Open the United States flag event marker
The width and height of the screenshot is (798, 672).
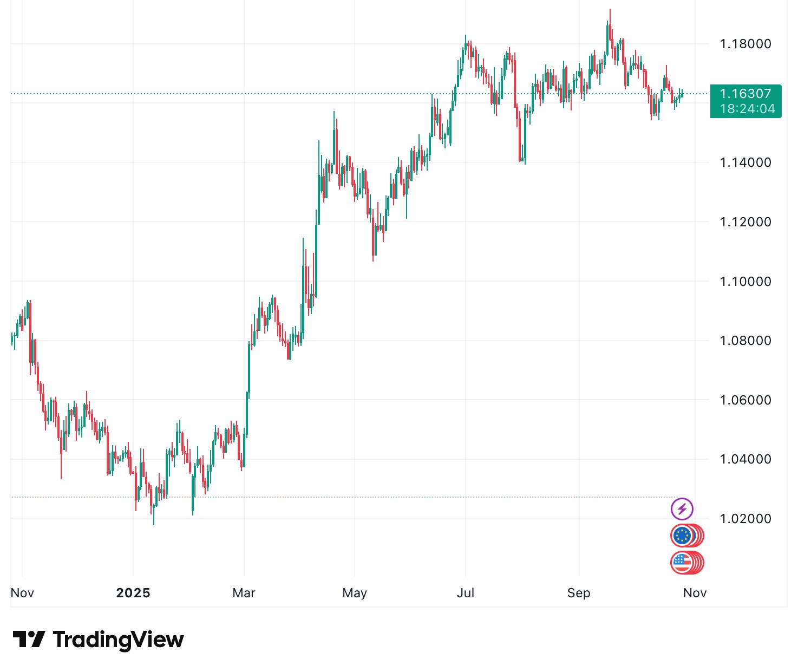point(682,563)
